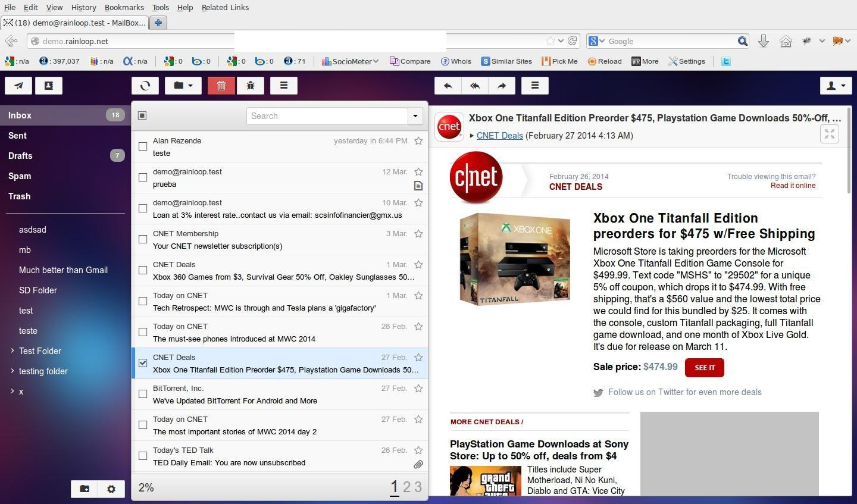Mark message as spam with bug icon
Screen dimensions: 857x504
251,86
